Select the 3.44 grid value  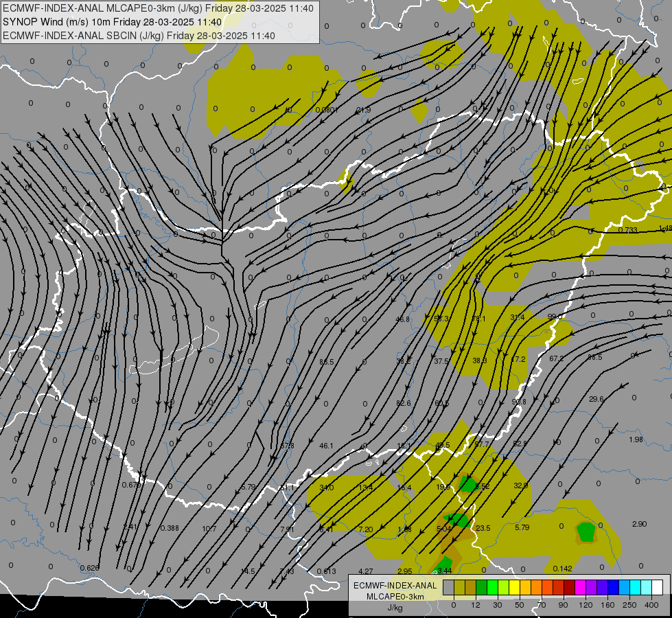(444, 571)
